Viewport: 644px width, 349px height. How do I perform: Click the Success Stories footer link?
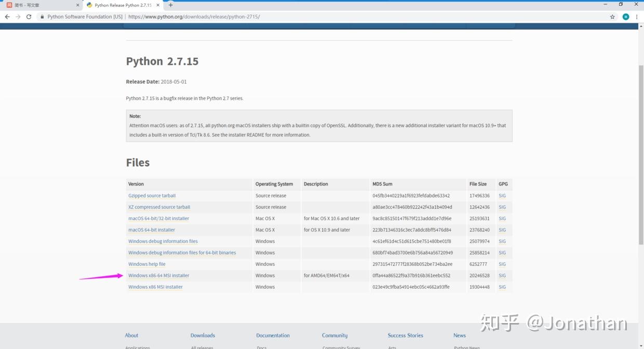coord(406,335)
